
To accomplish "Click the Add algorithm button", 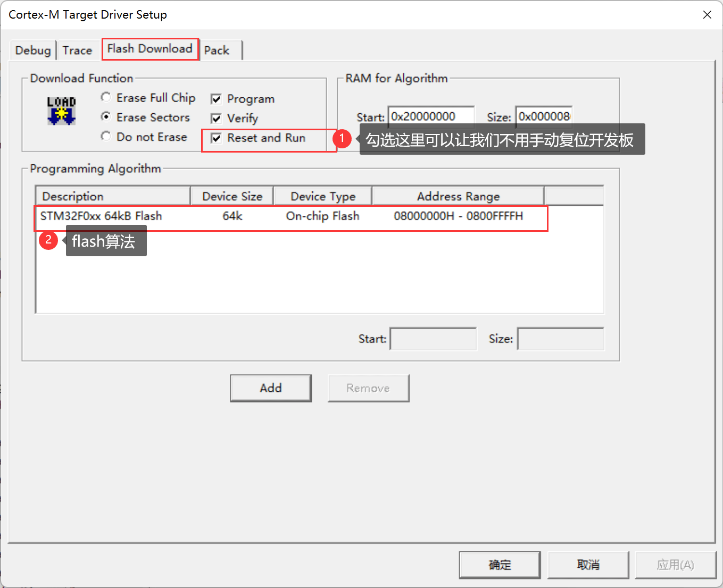I will coord(271,388).
